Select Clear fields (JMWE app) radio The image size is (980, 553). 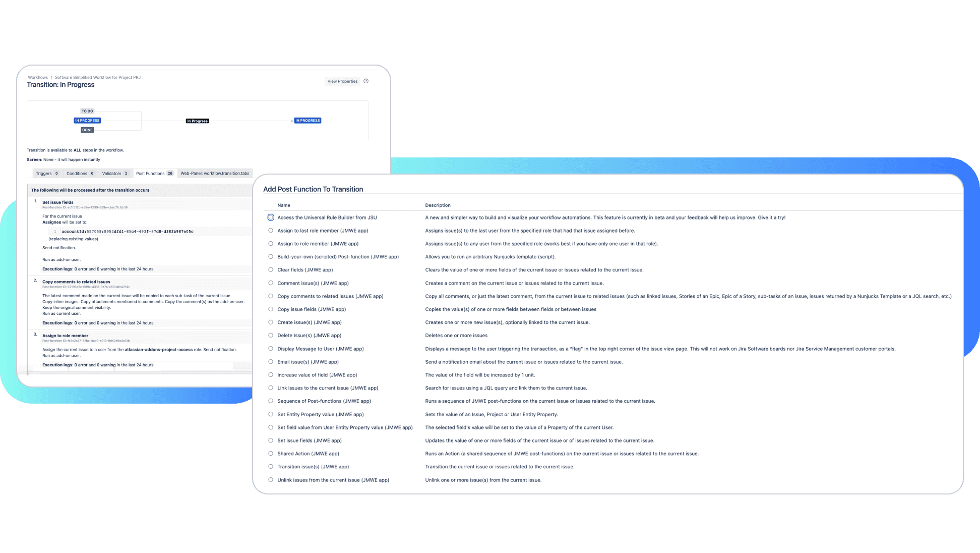pyautogui.click(x=271, y=270)
